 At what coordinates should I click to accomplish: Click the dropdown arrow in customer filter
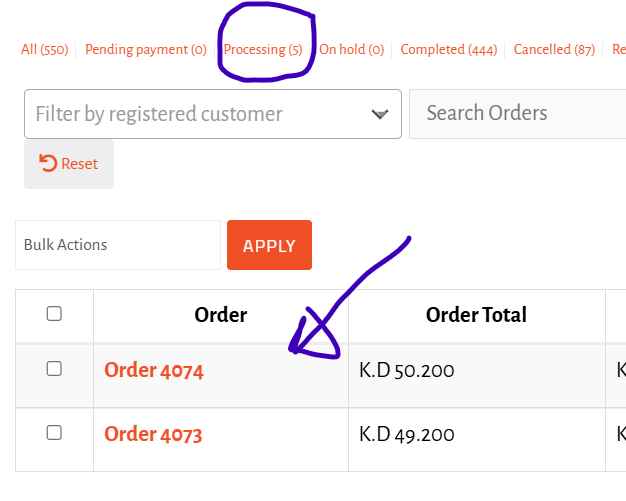pyautogui.click(x=380, y=115)
